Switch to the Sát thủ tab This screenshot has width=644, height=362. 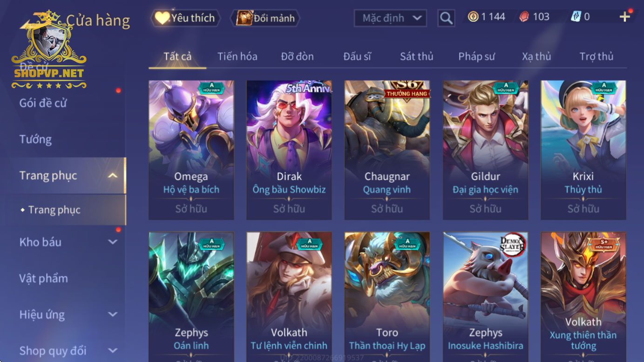(416, 56)
